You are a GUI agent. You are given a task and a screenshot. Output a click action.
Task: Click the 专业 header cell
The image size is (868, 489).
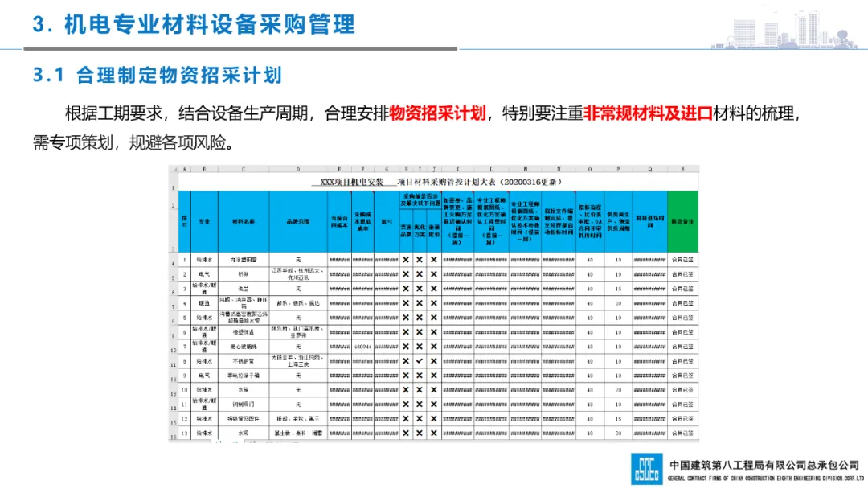tap(204, 221)
